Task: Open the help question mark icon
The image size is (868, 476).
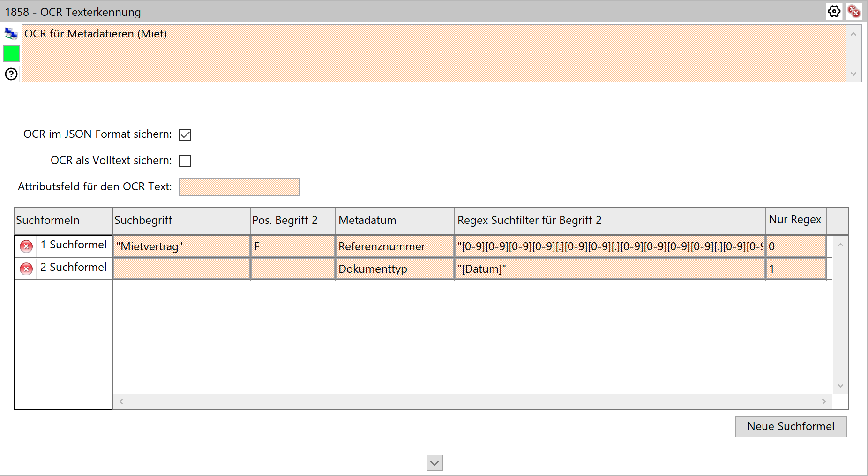Action: point(11,74)
